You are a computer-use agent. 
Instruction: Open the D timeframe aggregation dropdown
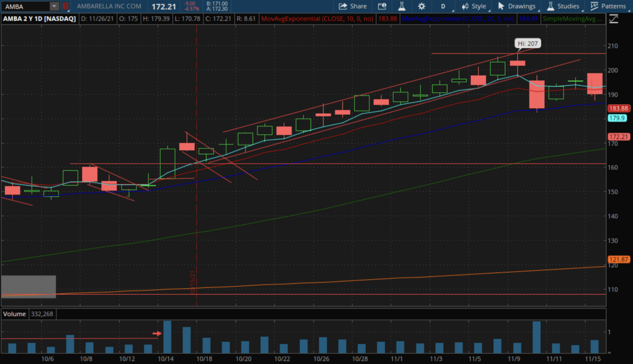pos(443,6)
